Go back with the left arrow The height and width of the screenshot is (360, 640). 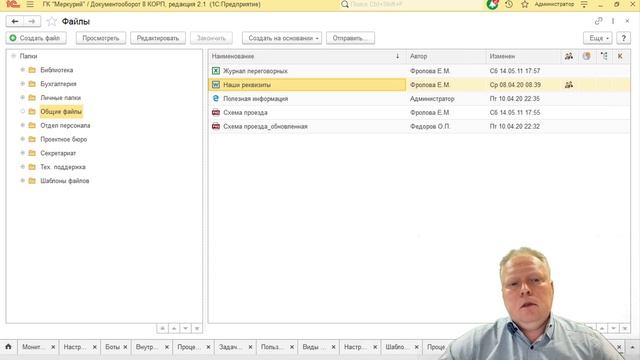[15, 21]
